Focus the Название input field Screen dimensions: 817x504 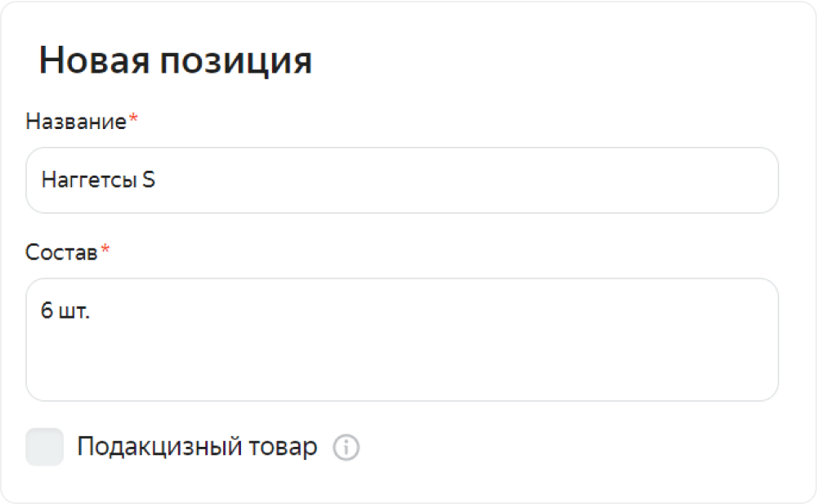coord(402,180)
